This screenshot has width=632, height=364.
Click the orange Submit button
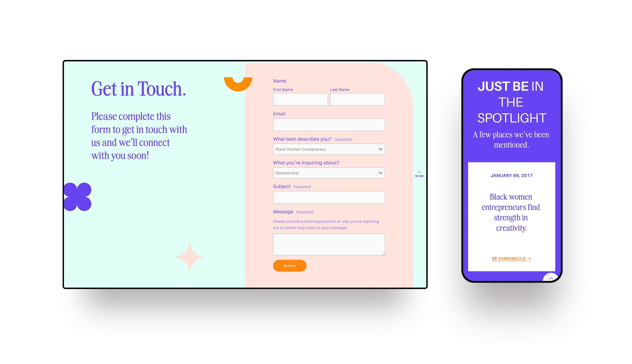[289, 265]
